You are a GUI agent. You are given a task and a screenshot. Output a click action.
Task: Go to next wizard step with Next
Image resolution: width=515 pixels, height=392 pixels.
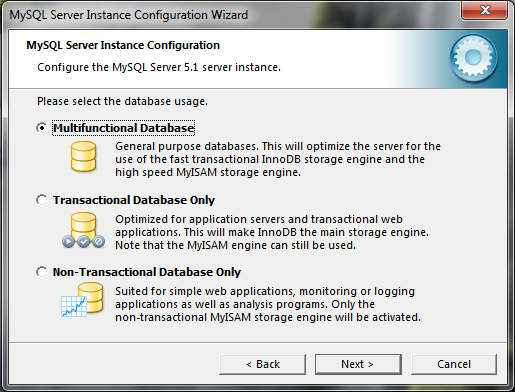pyautogui.click(x=358, y=364)
